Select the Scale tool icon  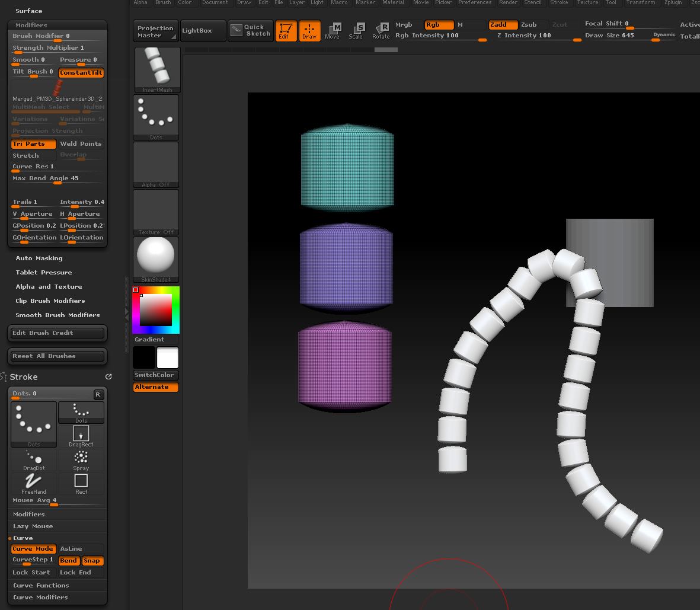tap(356, 31)
